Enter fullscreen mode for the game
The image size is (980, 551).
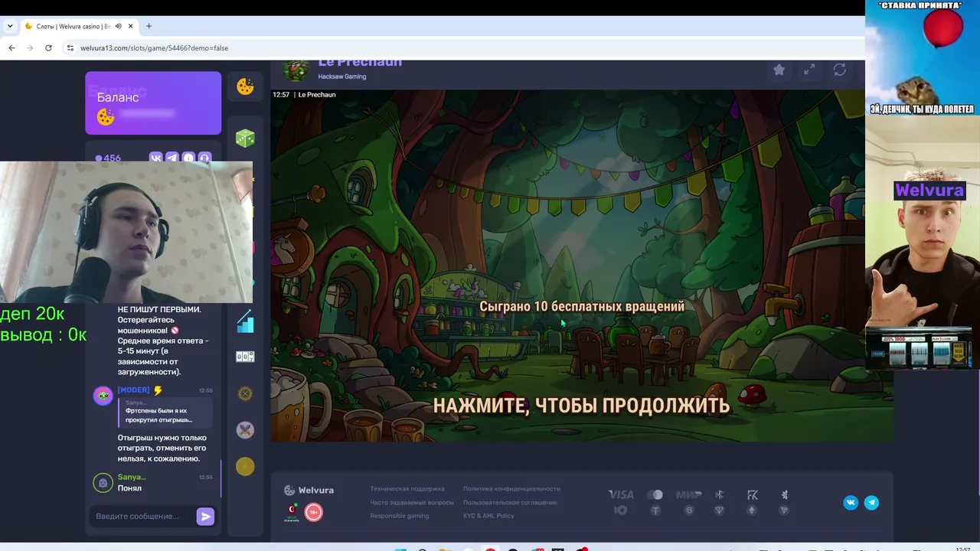[x=809, y=70]
